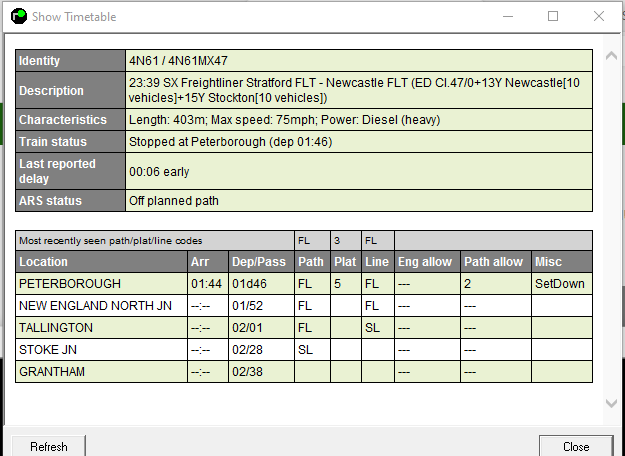Click the Arr column header

tap(208, 262)
